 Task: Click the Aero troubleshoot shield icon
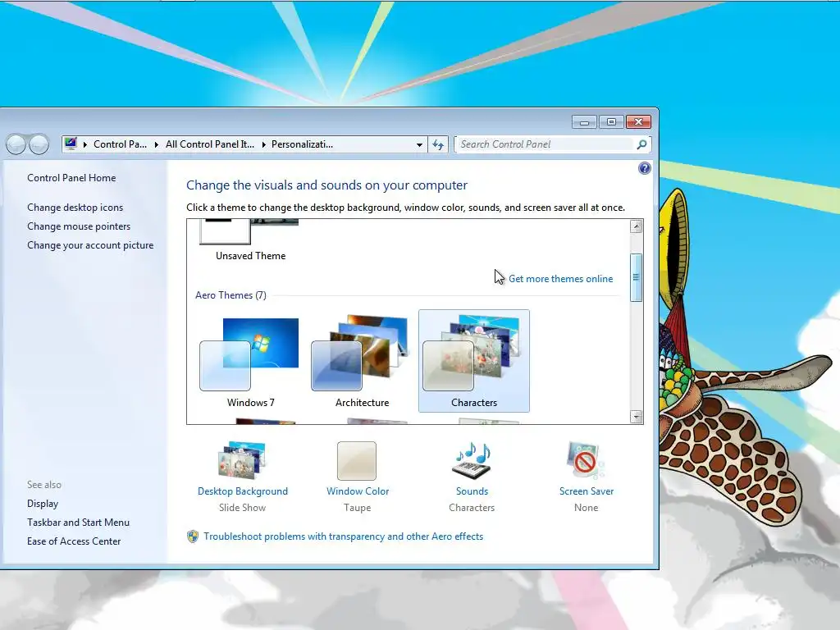(193, 536)
